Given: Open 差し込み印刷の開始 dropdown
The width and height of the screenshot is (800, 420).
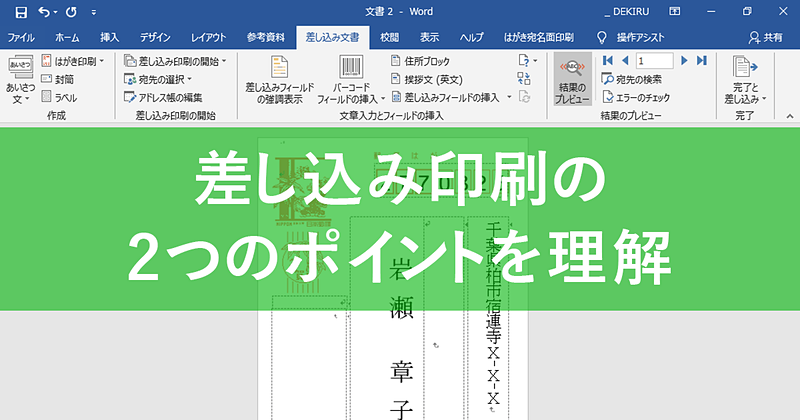Looking at the screenshot, I should coord(176,61).
